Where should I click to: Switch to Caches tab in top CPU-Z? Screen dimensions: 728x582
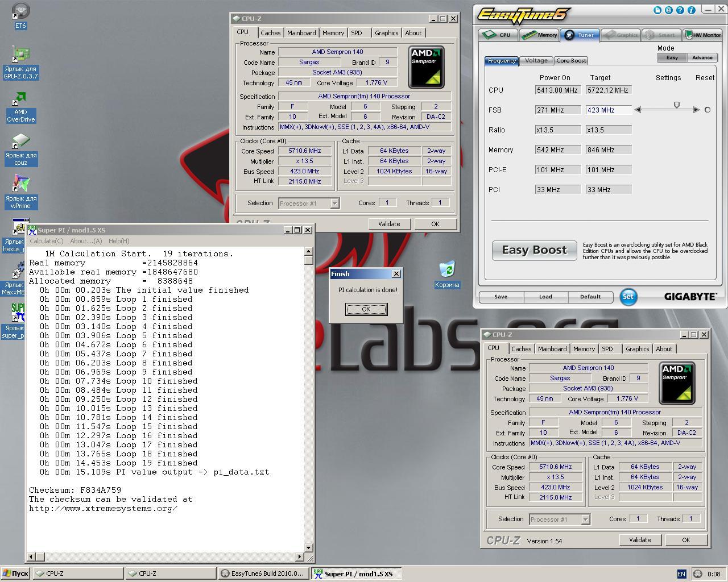click(x=270, y=33)
